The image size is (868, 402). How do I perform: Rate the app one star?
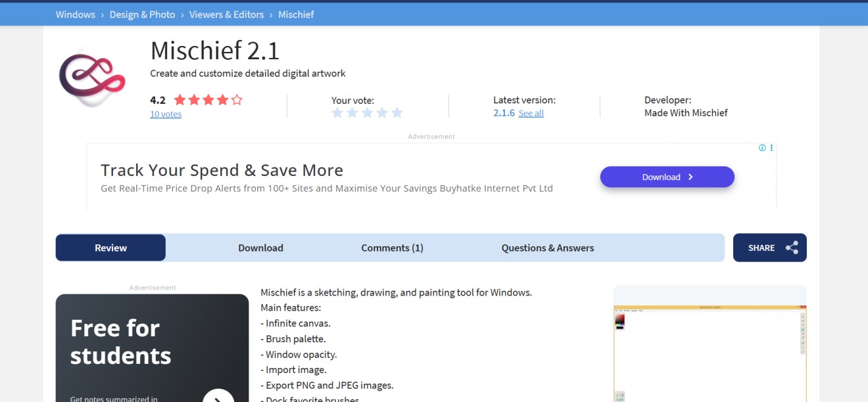(x=337, y=113)
